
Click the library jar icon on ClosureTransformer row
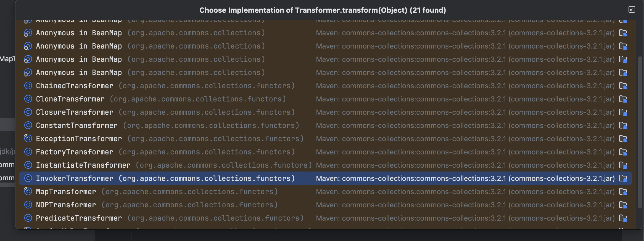click(x=623, y=113)
